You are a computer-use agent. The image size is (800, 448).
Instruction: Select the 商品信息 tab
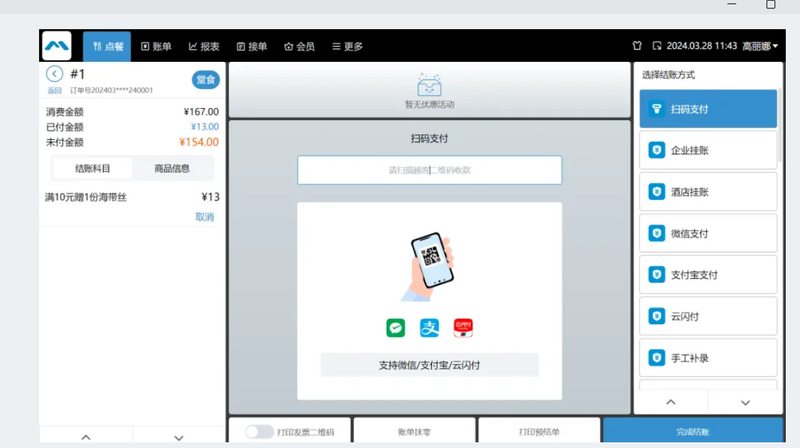[x=172, y=168]
